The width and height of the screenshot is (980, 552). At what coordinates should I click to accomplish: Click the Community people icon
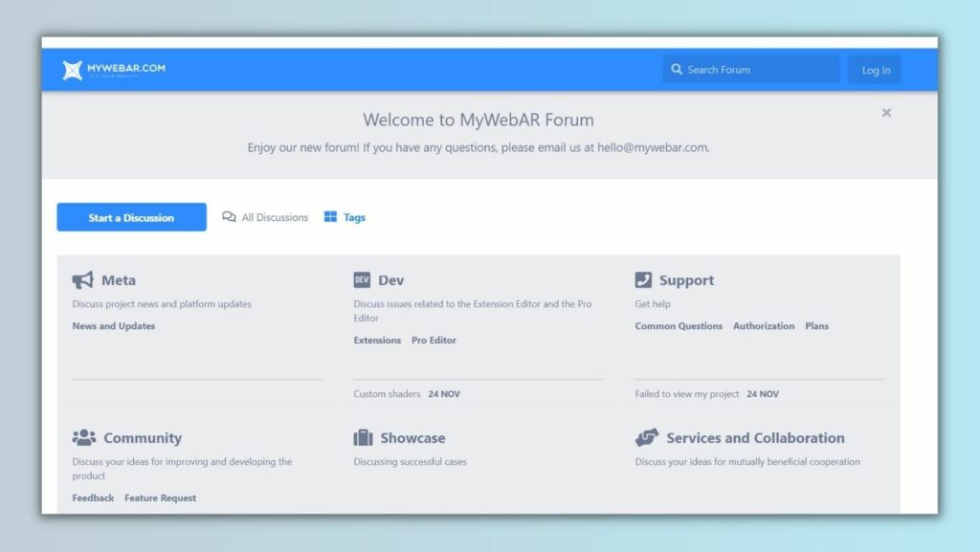click(x=84, y=438)
